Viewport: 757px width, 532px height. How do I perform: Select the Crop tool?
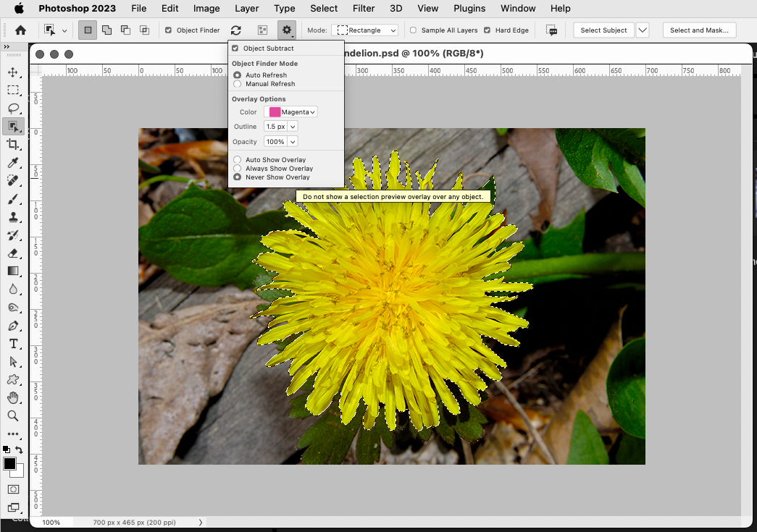[14, 144]
